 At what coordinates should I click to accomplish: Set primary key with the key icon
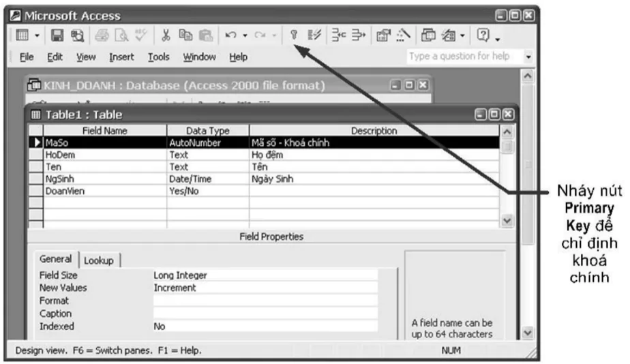(x=294, y=35)
